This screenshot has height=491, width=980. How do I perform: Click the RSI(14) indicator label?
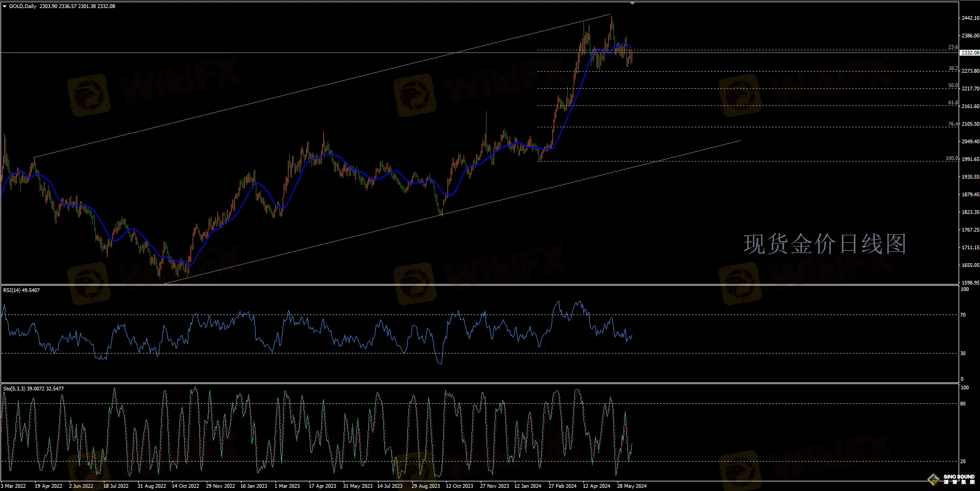pos(21,290)
